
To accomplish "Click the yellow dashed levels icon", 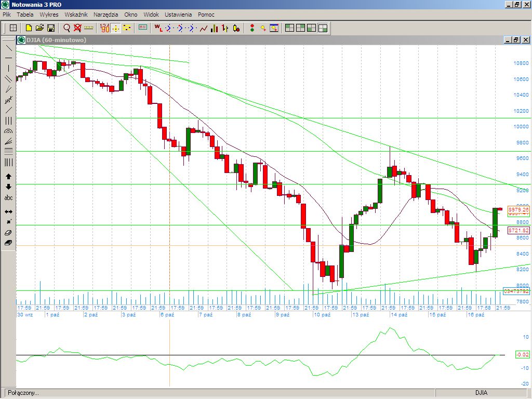I will [127, 28].
